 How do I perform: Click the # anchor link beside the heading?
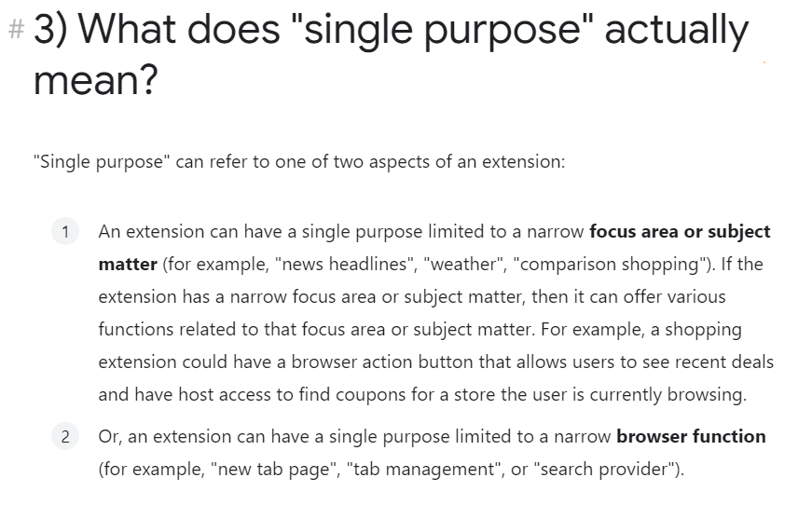[x=15, y=31]
